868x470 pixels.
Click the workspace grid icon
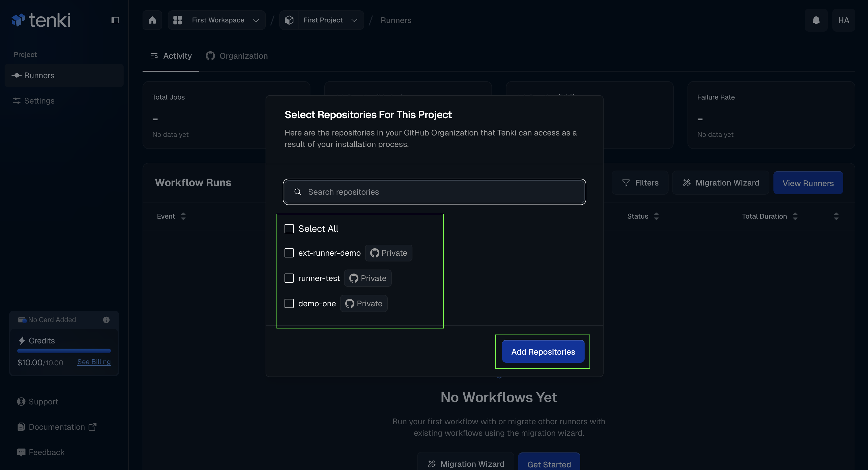click(178, 20)
